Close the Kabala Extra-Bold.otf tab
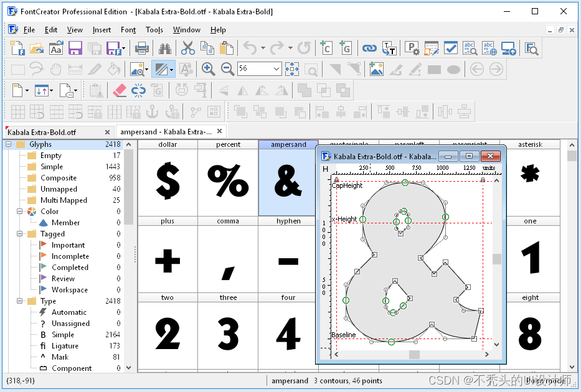 coord(108,132)
